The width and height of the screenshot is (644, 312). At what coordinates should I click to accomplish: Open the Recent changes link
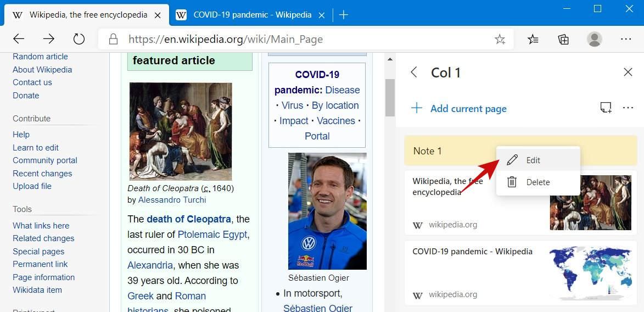coord(42,174)
